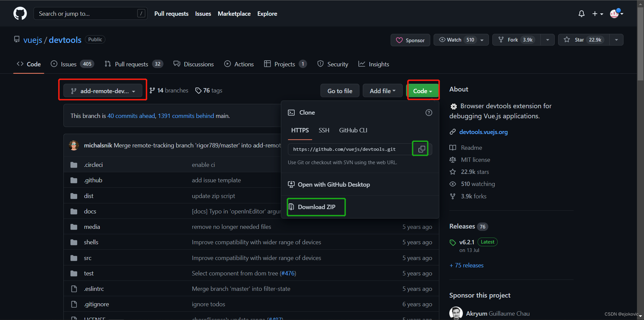Open the 'update zip script' commit message
Viewport: 644px width, 320px height.
213,196
